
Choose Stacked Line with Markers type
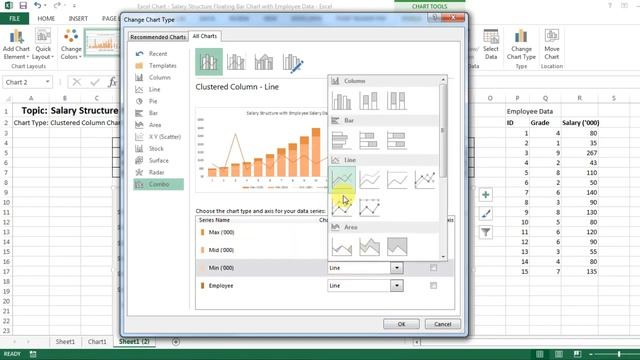point(342,207)
